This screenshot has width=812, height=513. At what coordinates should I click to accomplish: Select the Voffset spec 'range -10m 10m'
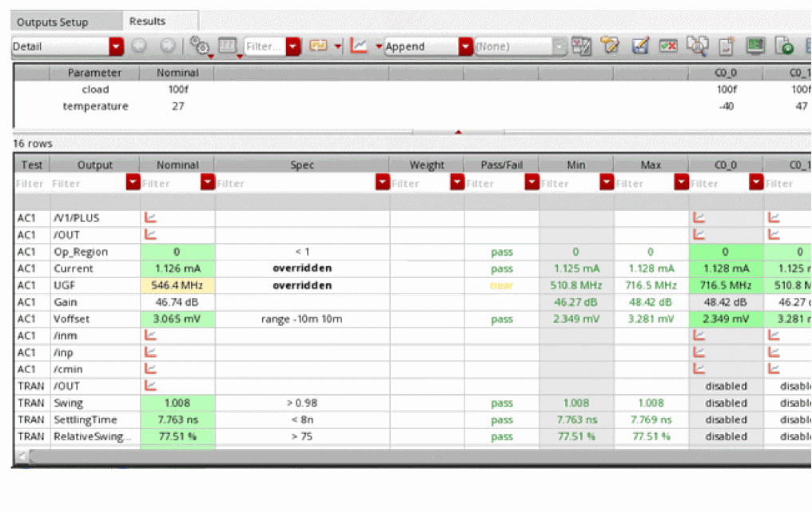(x=302, y=319)
